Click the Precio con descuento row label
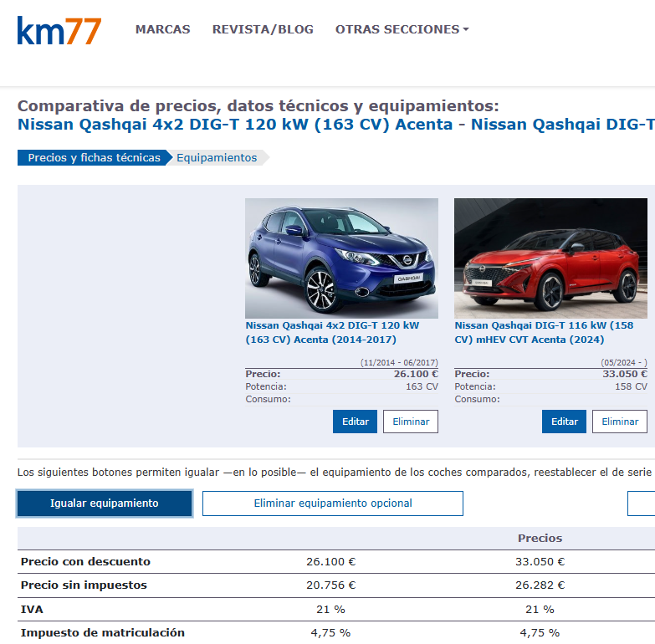The width and height of the screenshot is (655, 644). point(85,562)
